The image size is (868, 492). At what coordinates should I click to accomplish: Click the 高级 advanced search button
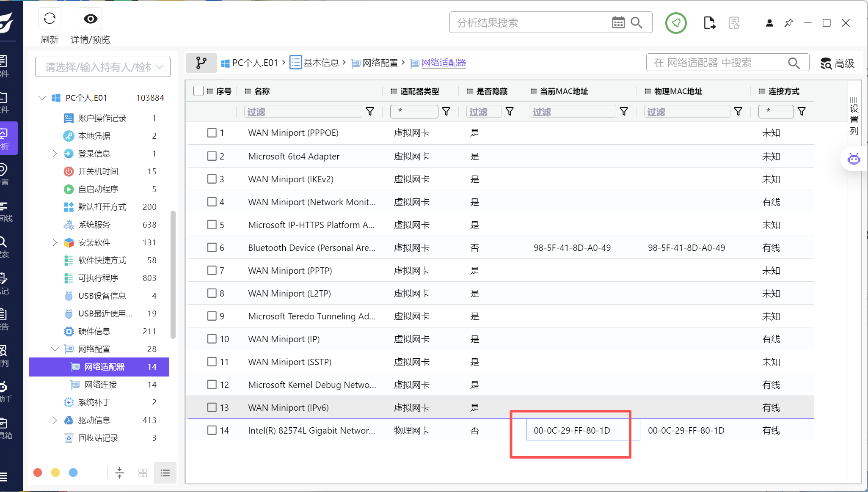tap(837, 63)
